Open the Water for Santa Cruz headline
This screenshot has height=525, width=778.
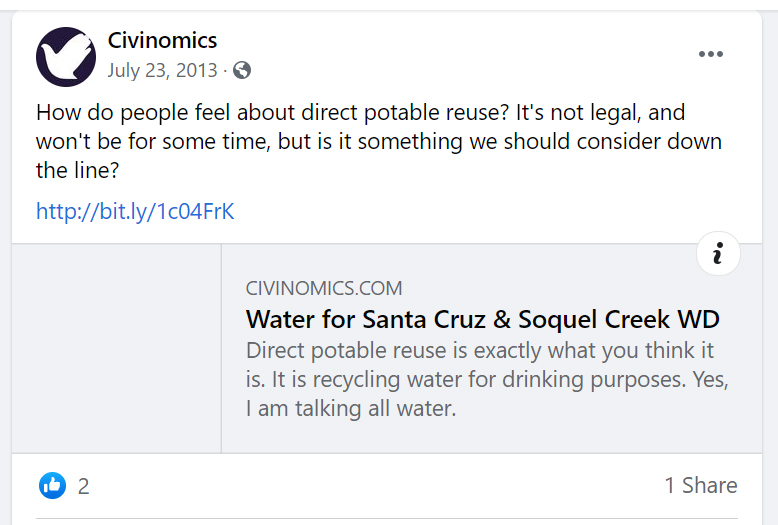point(483,320)
